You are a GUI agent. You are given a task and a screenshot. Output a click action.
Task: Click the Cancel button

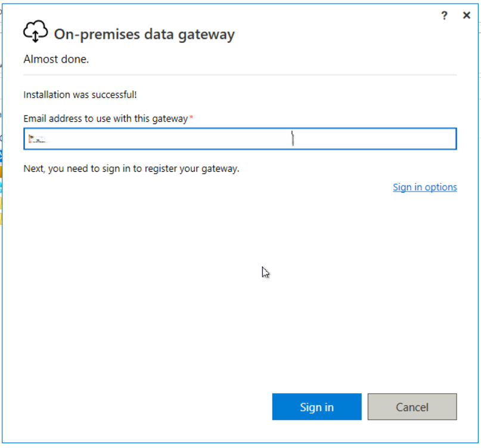(x=412, y=407)
